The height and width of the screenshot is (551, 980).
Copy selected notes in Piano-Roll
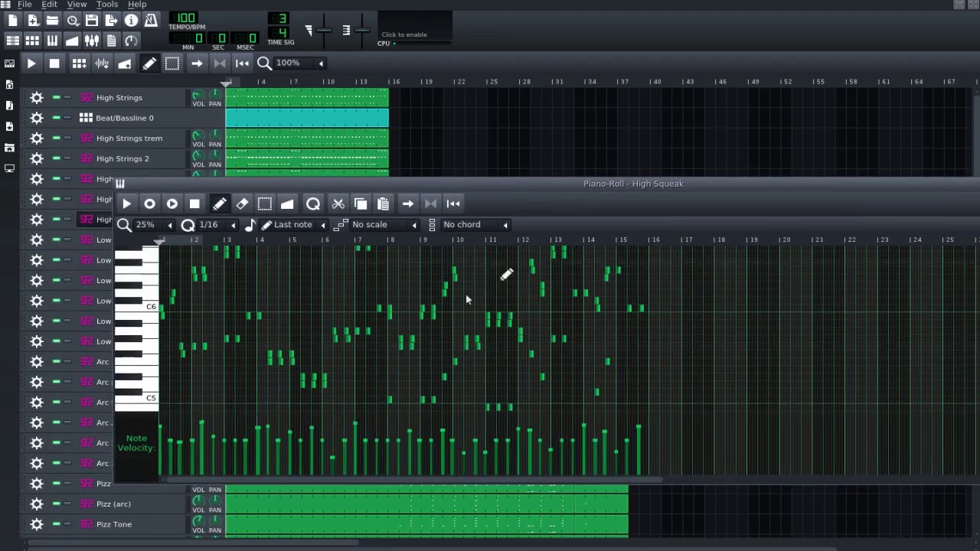coord(361,204)
